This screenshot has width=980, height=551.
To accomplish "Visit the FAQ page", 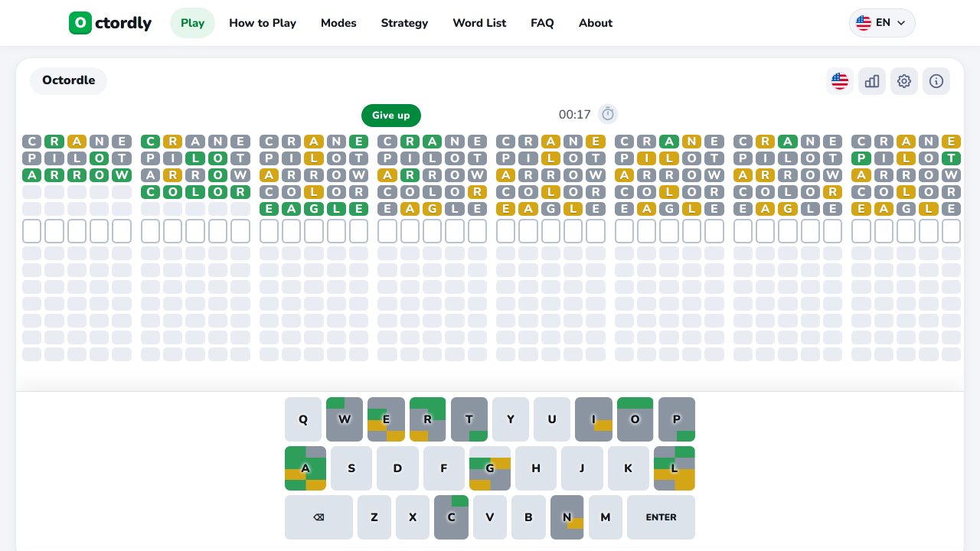I will pyautogui.click(x=542, y=23).
